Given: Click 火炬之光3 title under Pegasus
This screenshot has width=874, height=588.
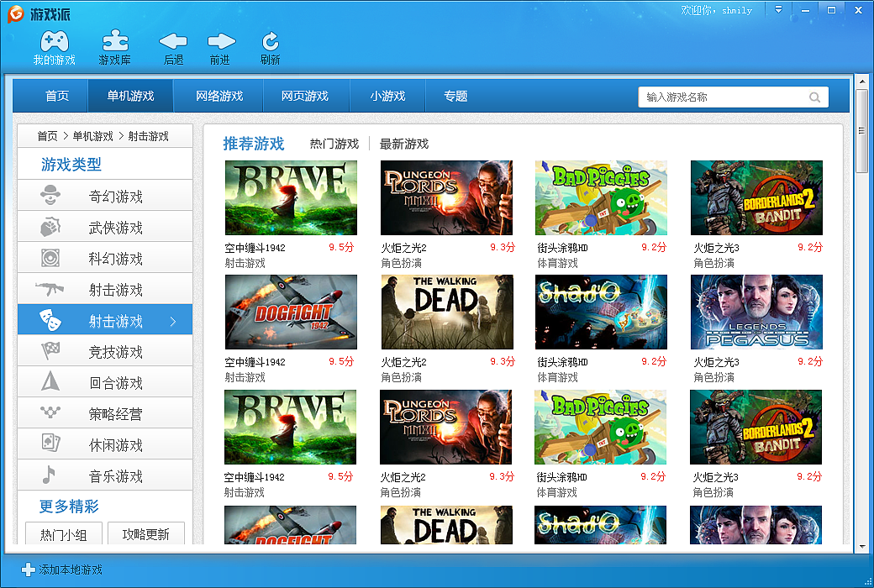Looking at the screenshot, I should click(x=716, y=362).
